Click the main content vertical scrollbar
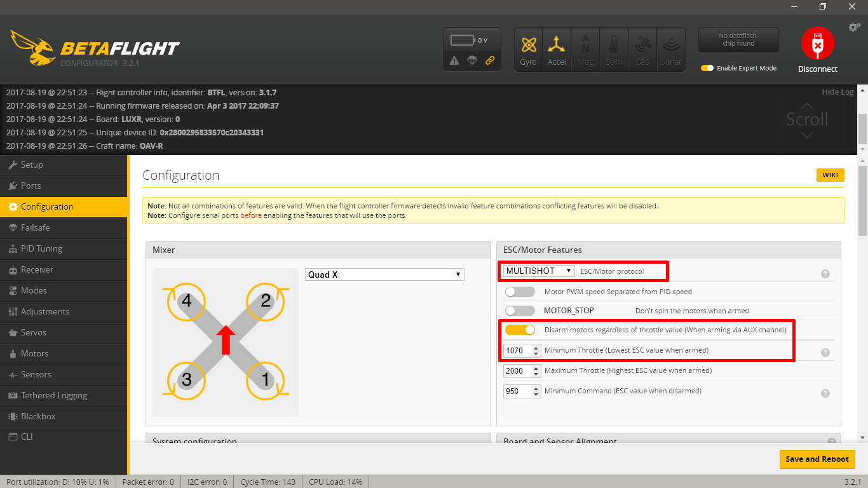 (862, 201)
